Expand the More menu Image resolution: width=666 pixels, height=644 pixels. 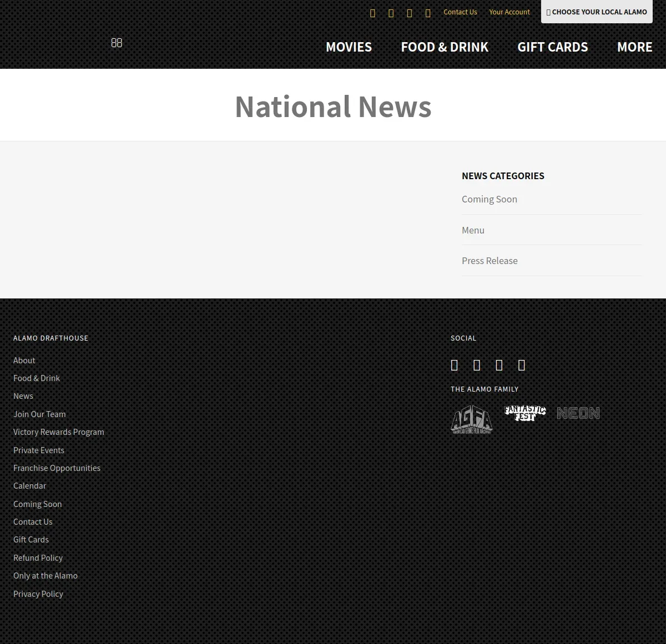(x=635, y=47)
